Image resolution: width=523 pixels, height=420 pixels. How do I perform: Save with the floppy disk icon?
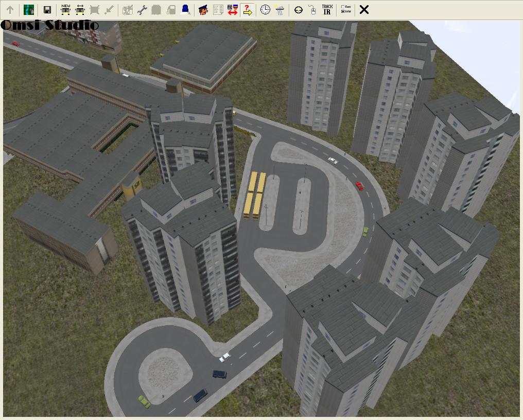47,10
